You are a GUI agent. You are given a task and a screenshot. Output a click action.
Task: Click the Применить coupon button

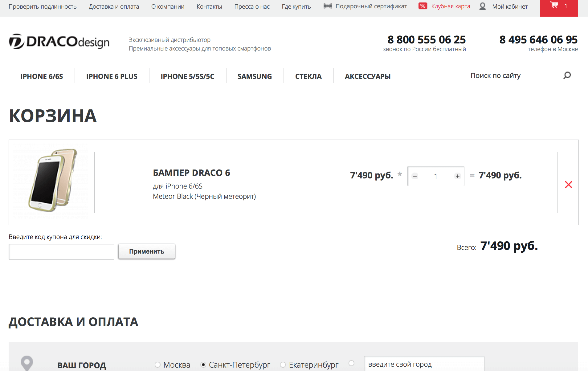(x=147, y=251)
